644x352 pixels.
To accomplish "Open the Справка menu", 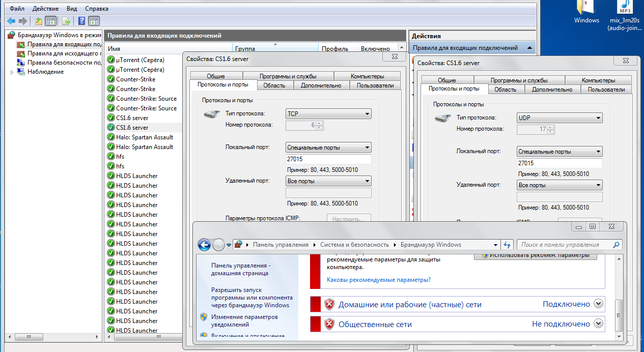I will (x=97, y=9).
